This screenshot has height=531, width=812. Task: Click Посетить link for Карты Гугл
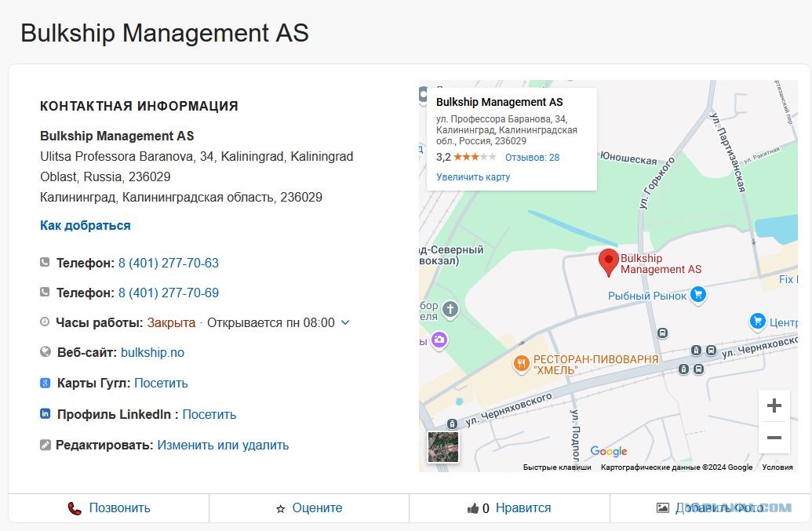[x=161, y=383]
